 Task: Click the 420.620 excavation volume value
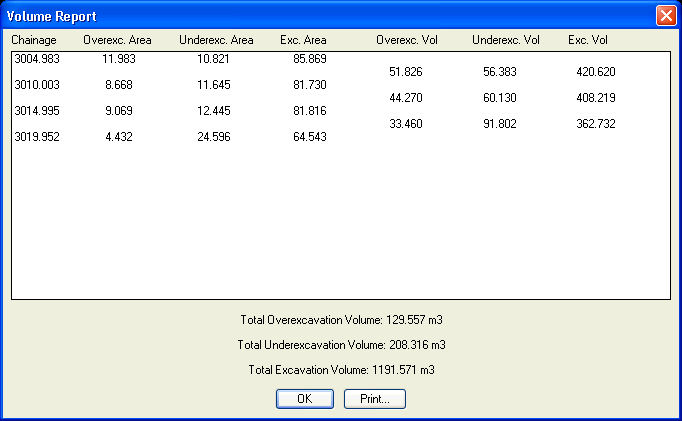[598, 72]
